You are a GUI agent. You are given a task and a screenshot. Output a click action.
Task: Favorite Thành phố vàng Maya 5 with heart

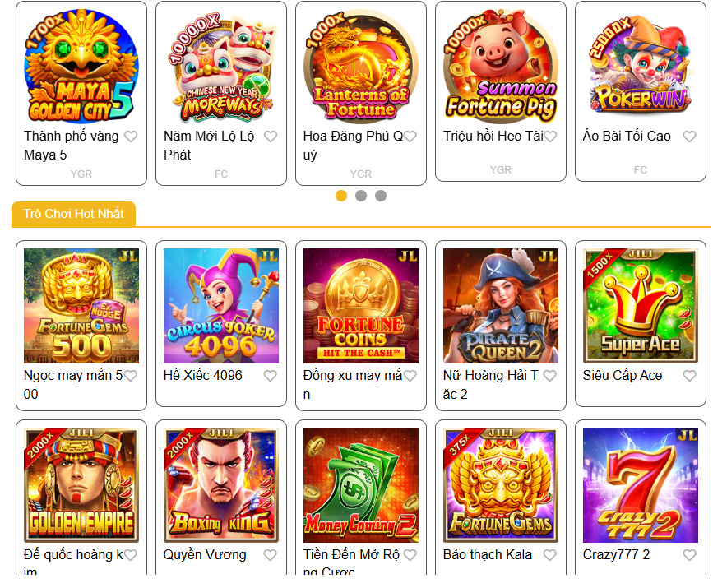pyautogui.click(x=131, y=137)
